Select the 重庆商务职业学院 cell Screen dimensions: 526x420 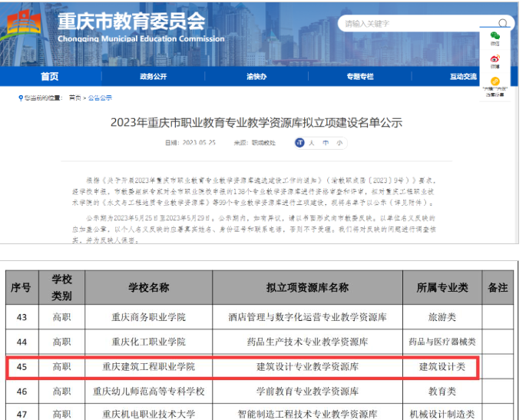(149, 317)
